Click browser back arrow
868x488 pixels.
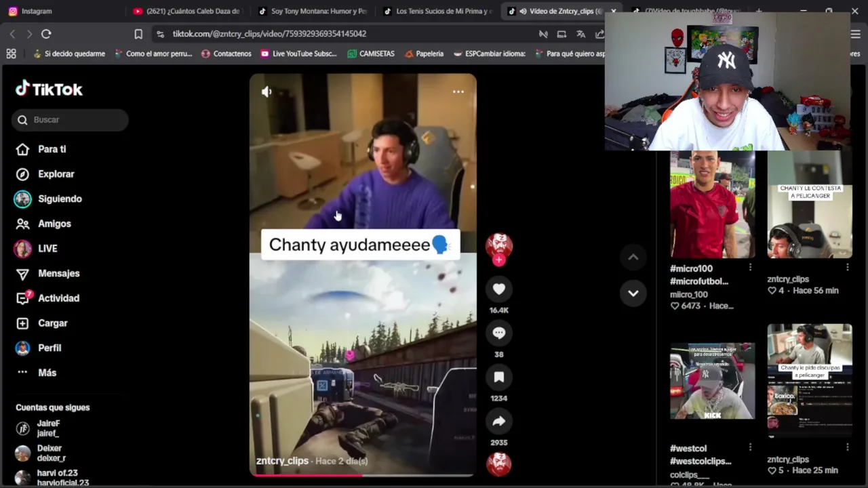[x=12, y=34]
